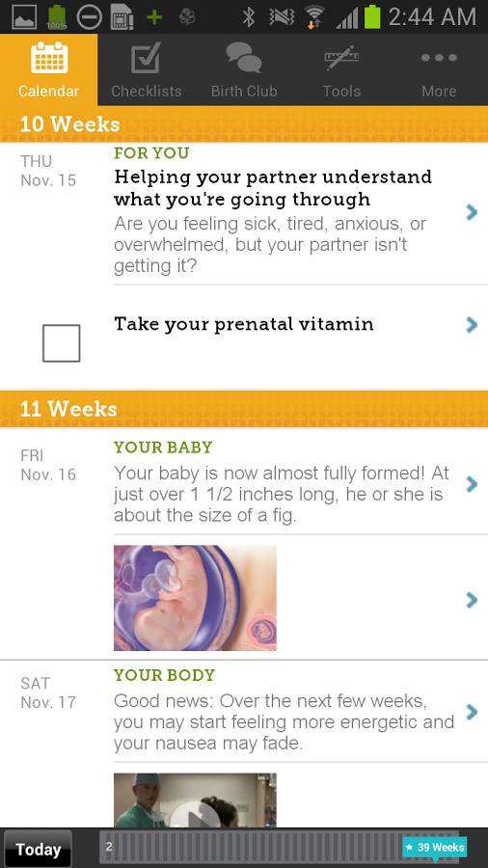Screen dimensions: 488x868
Task: Open the Checklists checkmark icon
Action: click(146, 58)
